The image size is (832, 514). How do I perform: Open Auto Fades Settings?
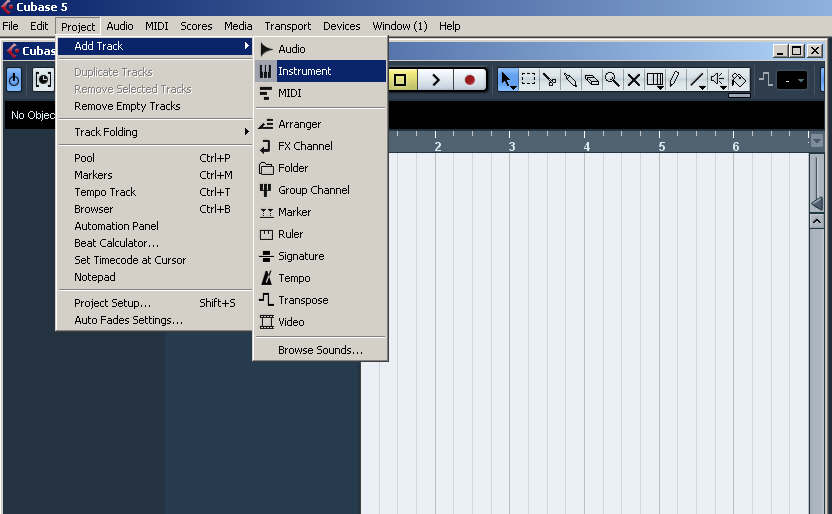[x=154, y=320]
